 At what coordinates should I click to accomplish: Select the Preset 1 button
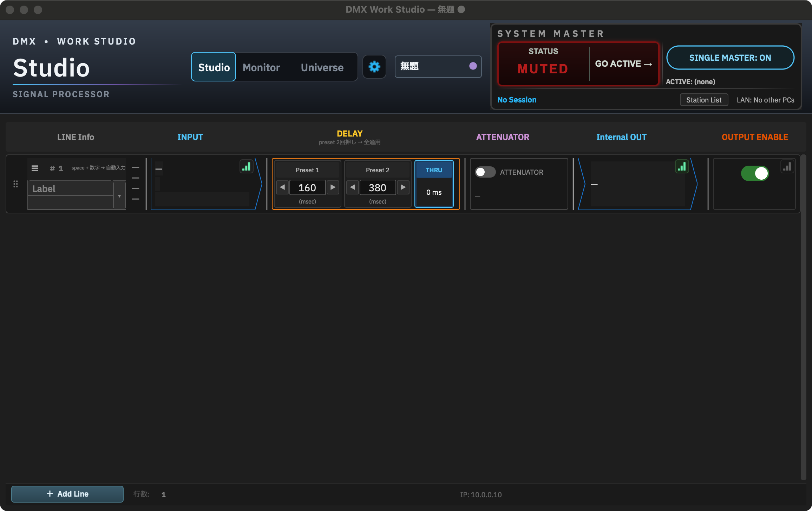[x=307, y=170]
